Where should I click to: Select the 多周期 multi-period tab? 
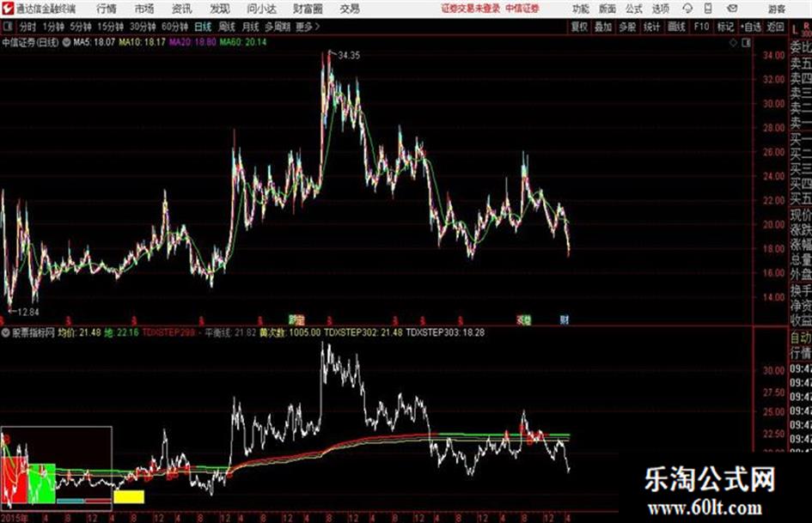point(278,27)
